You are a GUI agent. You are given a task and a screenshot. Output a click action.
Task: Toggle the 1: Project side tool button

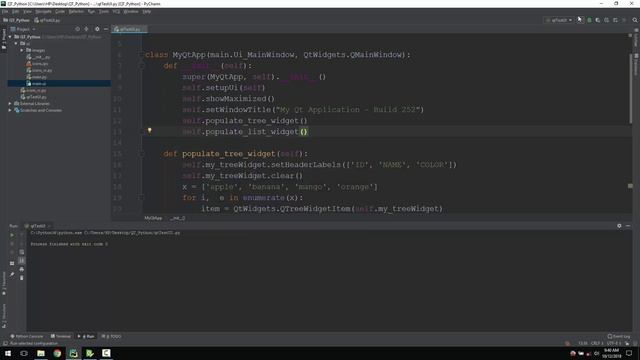pos(4,39)
